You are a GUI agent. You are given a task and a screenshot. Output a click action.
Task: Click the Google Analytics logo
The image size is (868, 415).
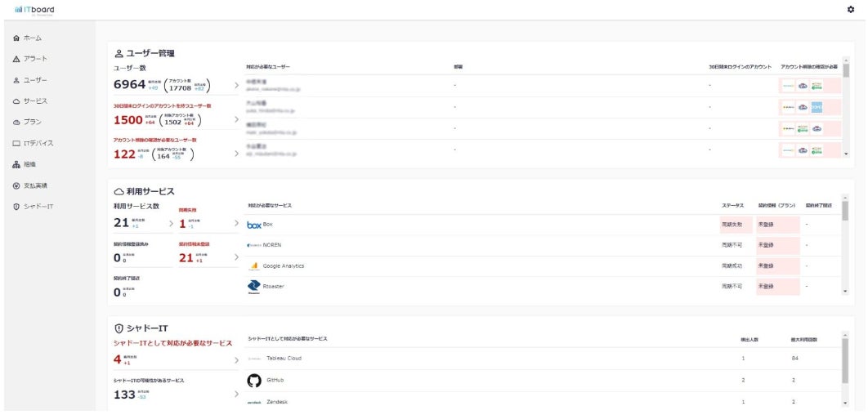pyautogui.click(x=254, y=266)
